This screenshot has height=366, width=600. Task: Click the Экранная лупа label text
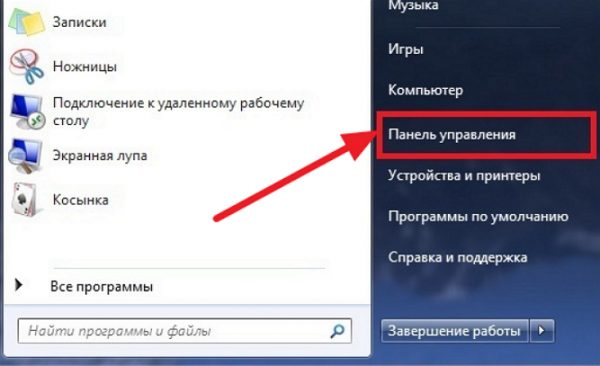click(x=100, y=156)
